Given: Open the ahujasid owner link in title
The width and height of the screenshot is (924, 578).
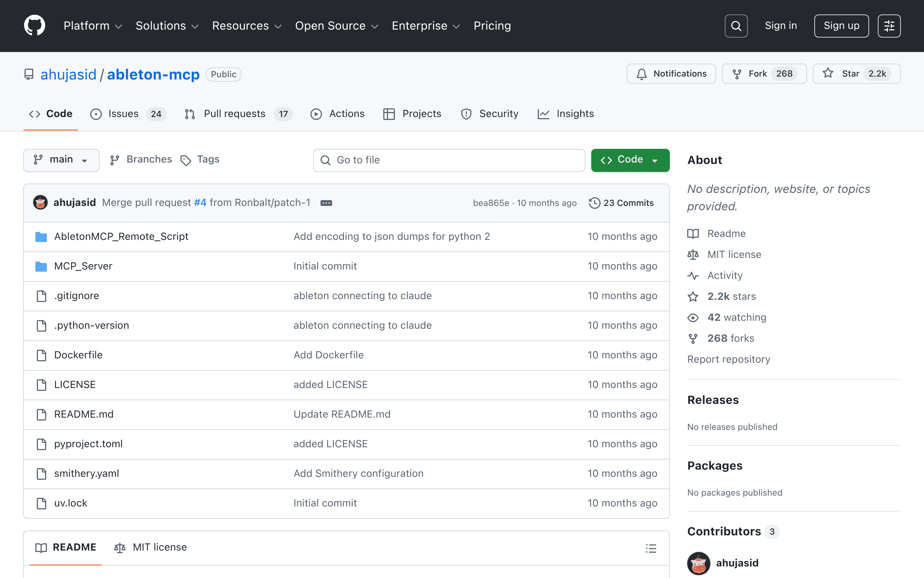Looking at the screenshot, I should (x=68, y=74).
